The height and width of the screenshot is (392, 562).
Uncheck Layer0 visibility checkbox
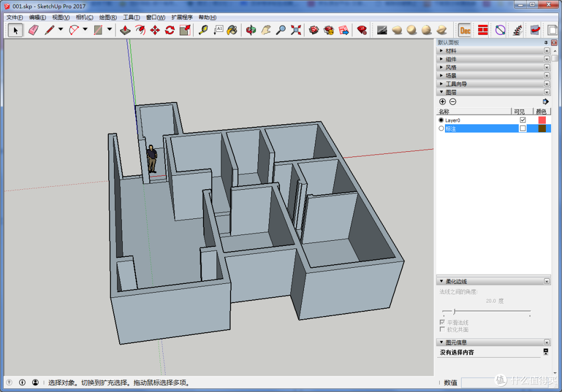[522, 120]
